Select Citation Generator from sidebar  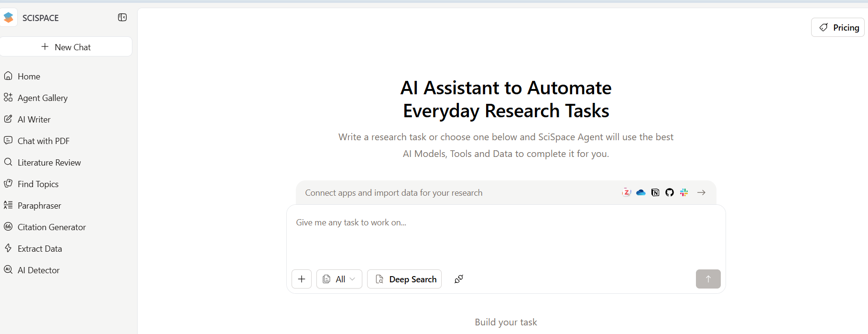pyautogui.click(x=52, y=227)
